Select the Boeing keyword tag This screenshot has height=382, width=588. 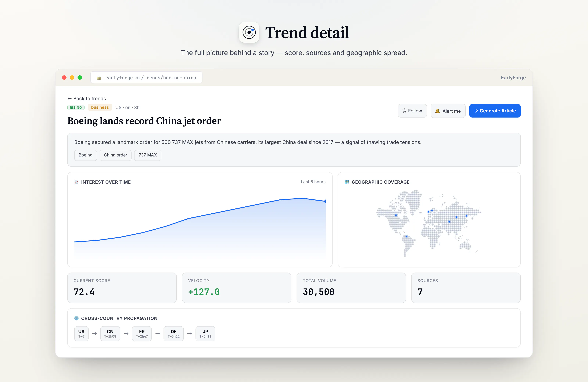[x=85, y=155]
